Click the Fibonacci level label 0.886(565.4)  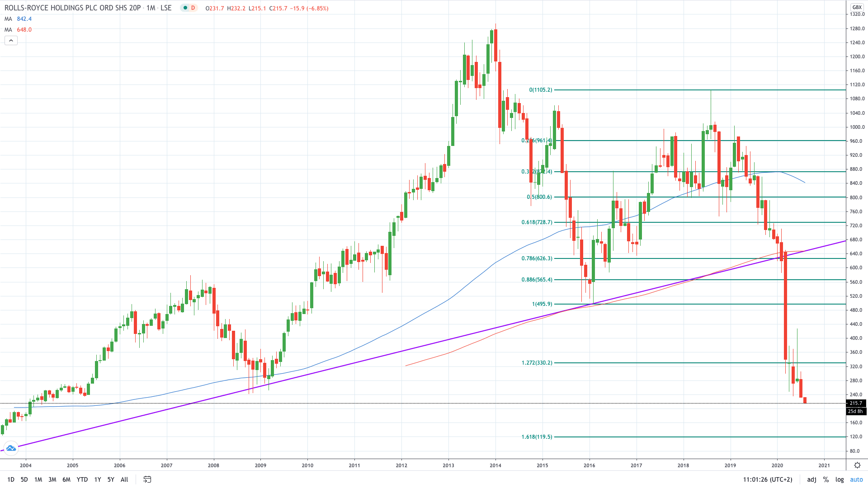point(537,280)
